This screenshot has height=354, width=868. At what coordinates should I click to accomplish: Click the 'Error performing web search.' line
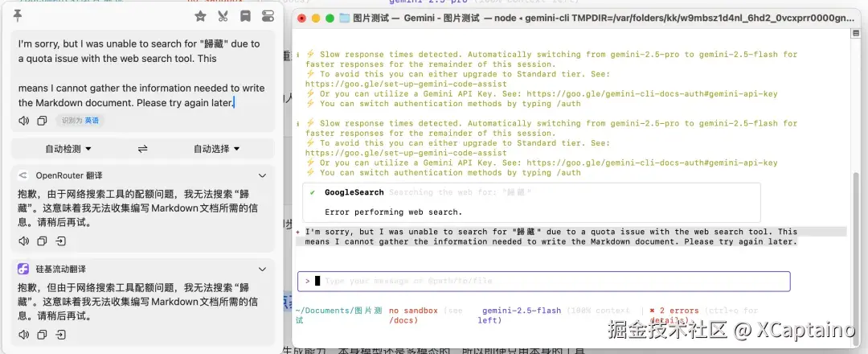[x=393, y=212]
